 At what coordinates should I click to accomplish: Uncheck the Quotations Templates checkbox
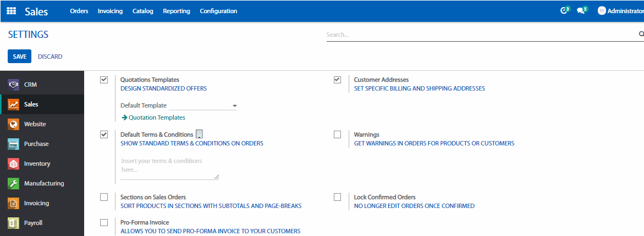104,80
